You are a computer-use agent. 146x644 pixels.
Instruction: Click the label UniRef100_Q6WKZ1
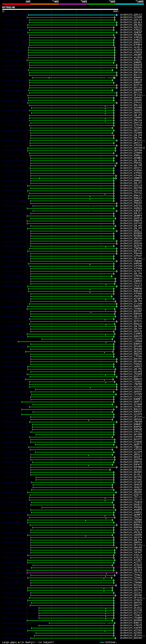131,201
